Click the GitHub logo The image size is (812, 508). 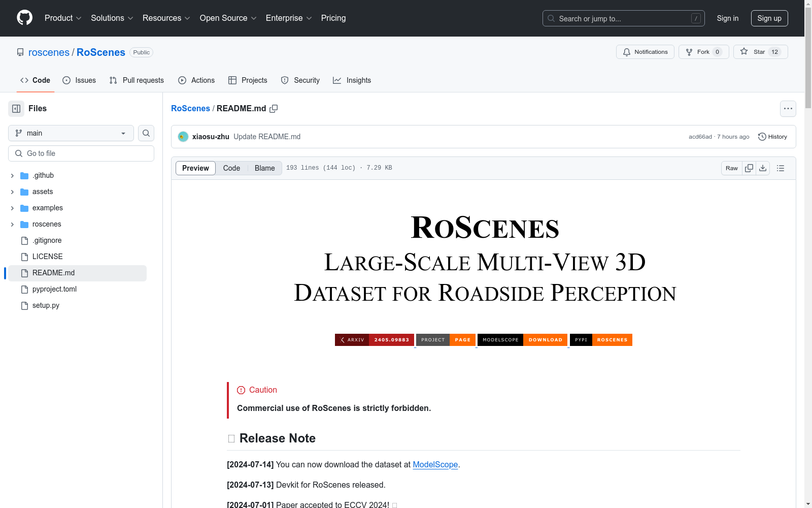coord(24,18)
